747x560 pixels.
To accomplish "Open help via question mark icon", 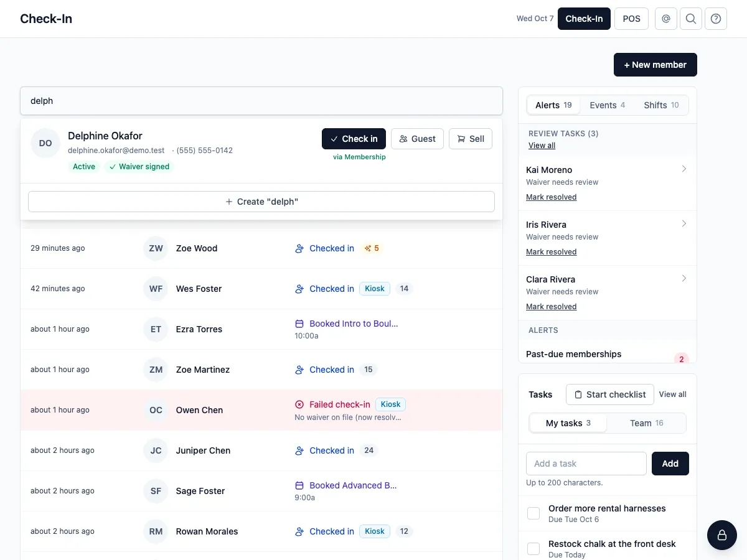I will click(716, 19).
